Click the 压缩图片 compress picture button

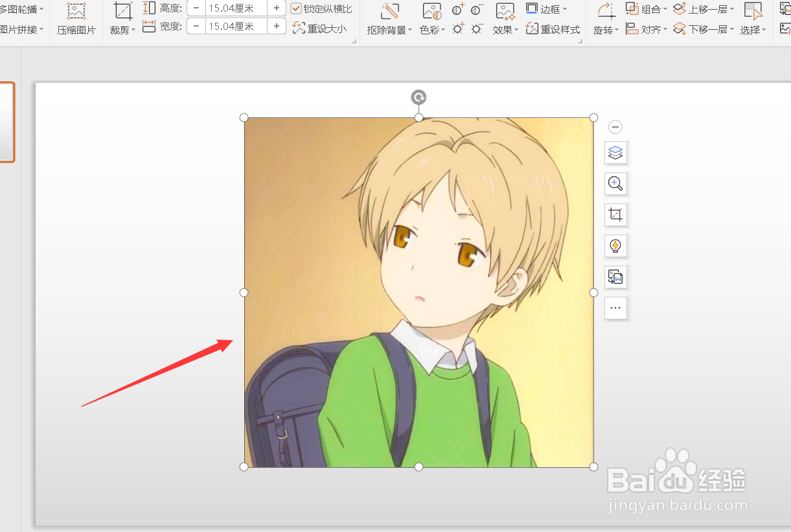coord(76,19)
